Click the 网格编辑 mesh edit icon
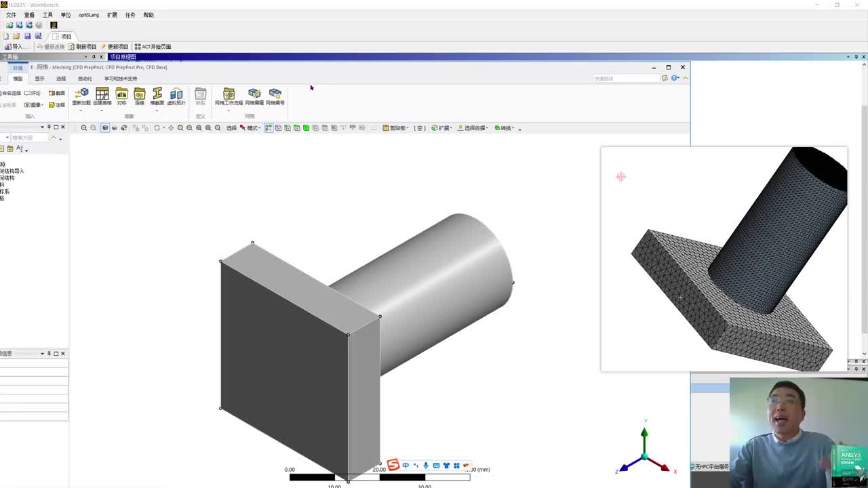868x488 pixels. [x=254, y=96]
